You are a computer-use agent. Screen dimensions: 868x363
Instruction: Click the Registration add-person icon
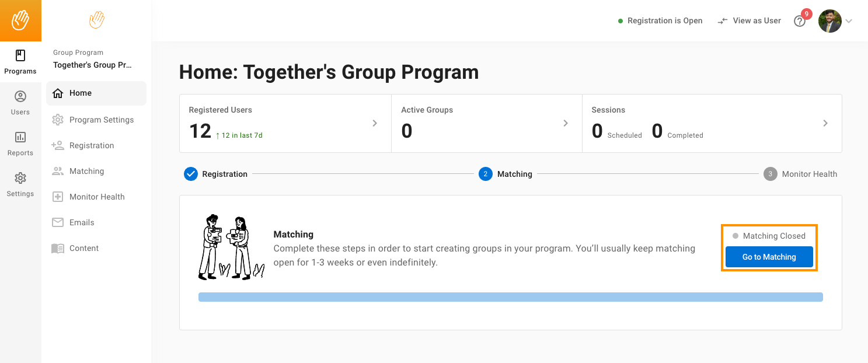(x=58, y=145)
